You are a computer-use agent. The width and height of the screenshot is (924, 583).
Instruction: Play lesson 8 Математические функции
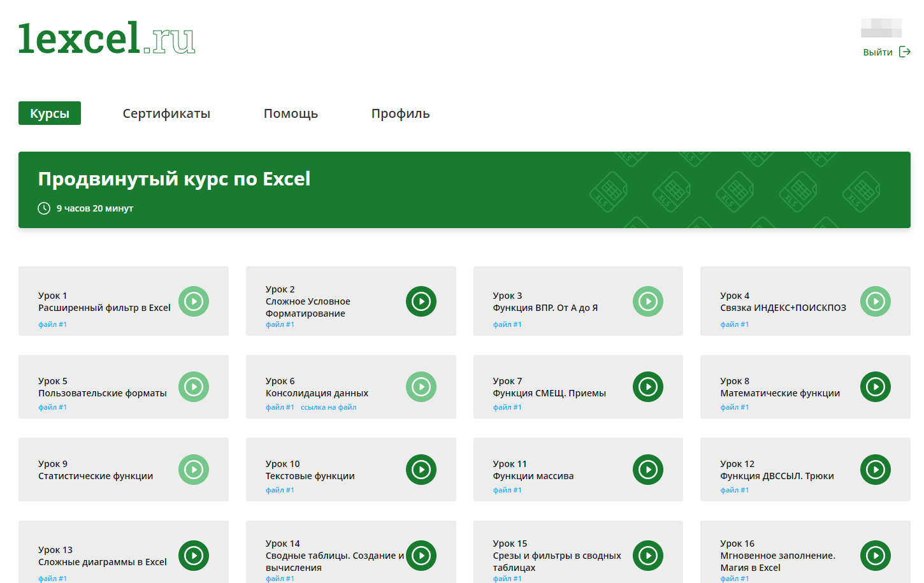click(876, 387)
